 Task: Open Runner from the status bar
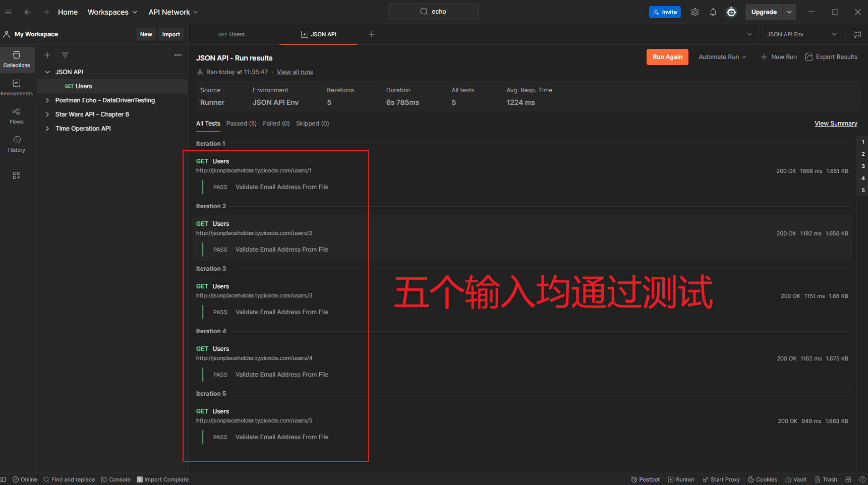681,479
